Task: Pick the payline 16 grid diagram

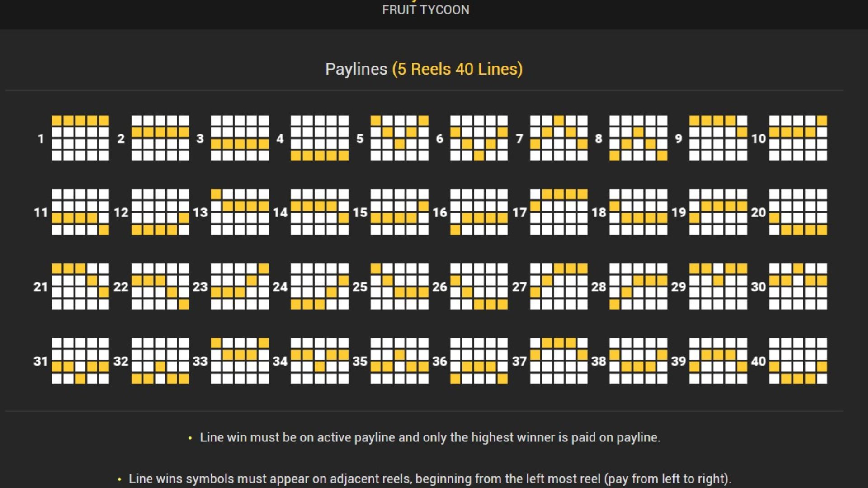Action: (479, 212)
